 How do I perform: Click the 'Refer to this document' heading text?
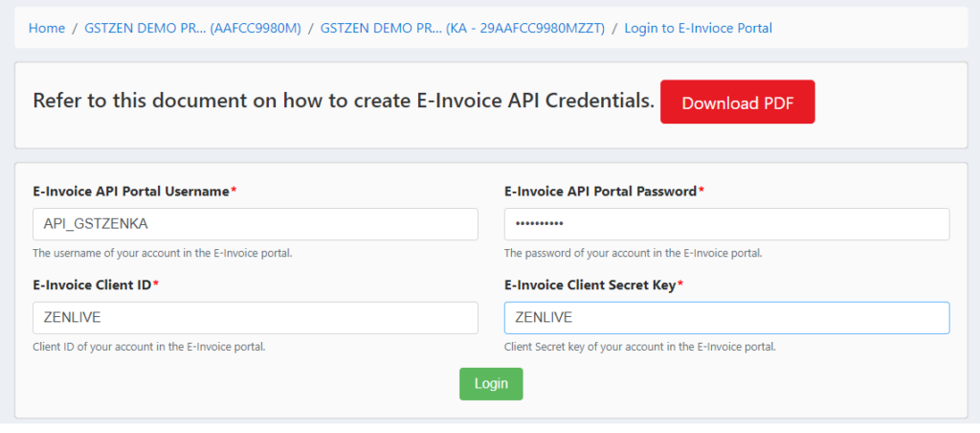tap(344, 101)
